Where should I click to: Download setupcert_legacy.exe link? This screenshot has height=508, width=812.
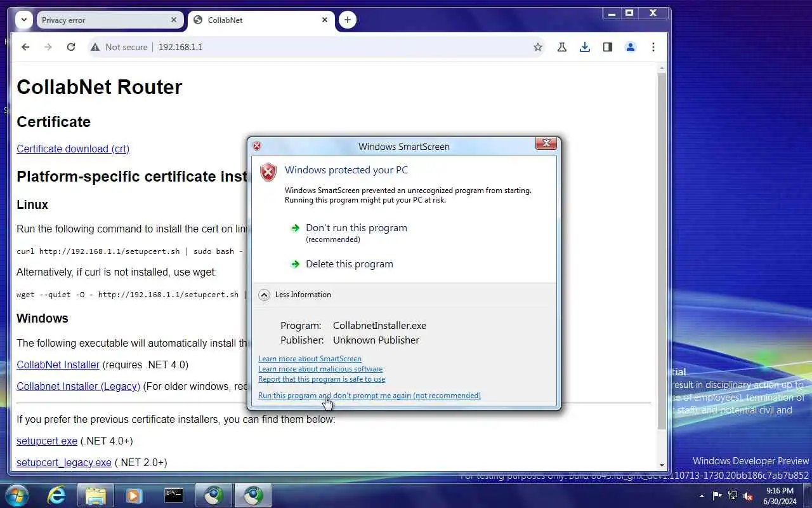pos(64,462)
